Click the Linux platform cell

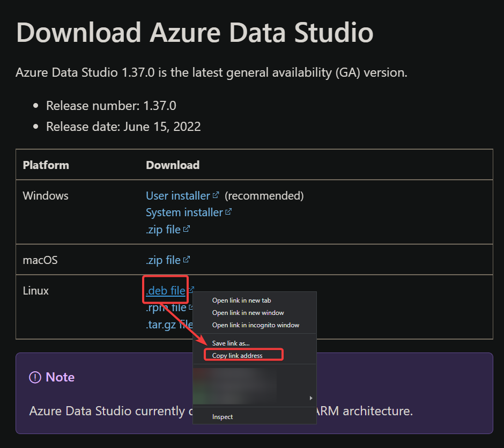click(x=36, y=290)
